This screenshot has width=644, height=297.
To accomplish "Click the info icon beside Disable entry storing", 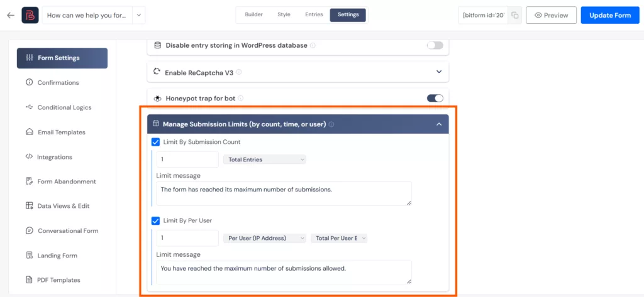I will click(313, 46).
